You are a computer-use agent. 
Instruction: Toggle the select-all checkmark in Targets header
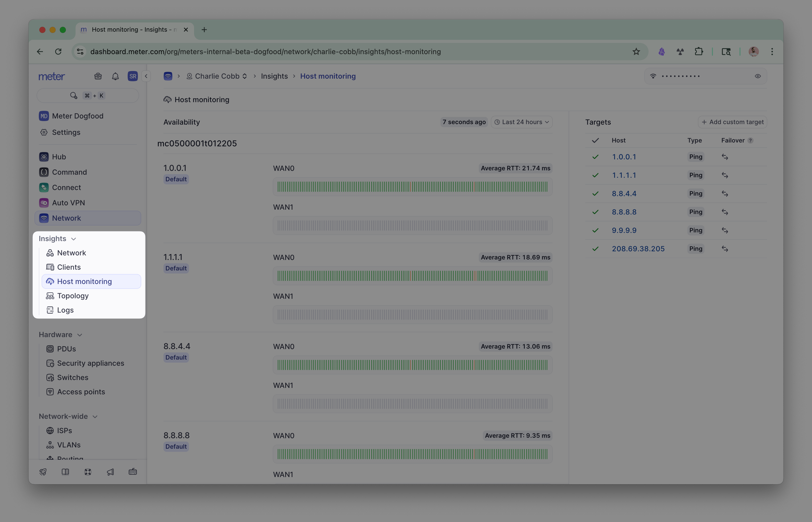coord(595,140)
